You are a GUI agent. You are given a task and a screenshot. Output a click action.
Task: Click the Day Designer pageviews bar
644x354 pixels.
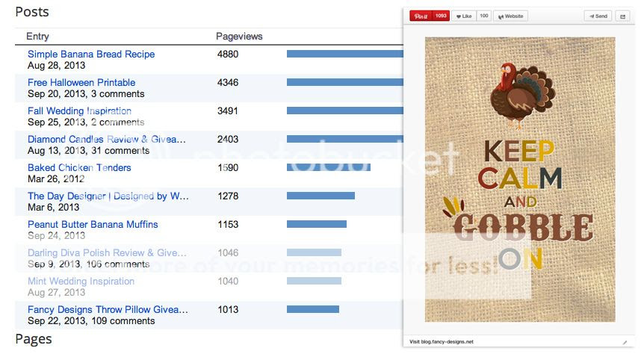(321, 196)
